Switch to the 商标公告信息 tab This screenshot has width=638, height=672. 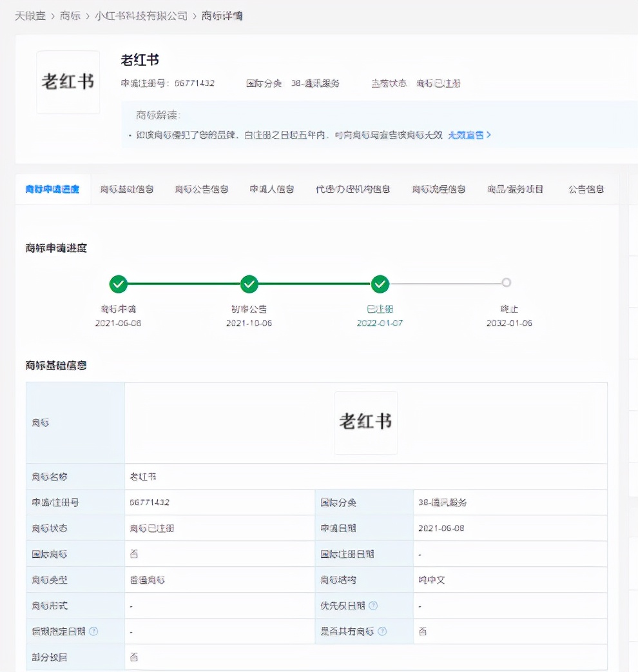coord(201,189)
